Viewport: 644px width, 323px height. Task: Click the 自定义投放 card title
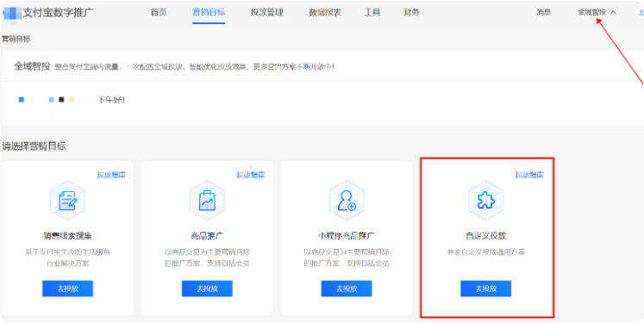[486, 236]
